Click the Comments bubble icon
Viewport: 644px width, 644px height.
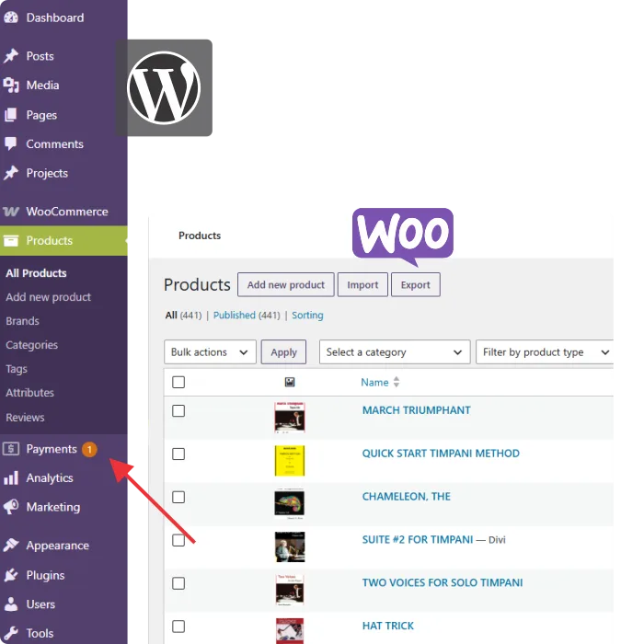(11, 144)
